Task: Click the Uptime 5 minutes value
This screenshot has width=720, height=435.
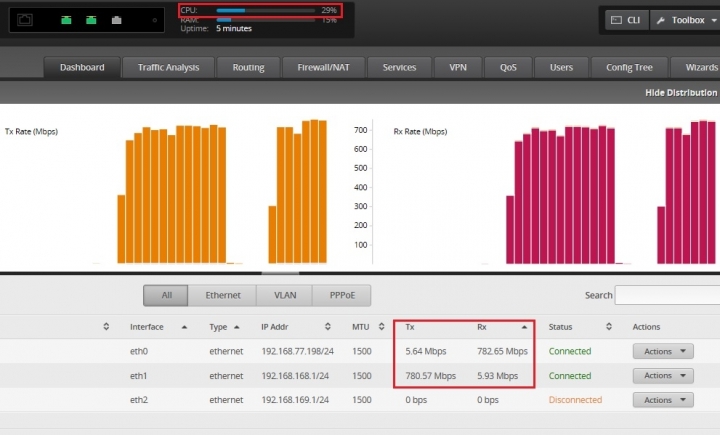Action: (x=234, y=28)
